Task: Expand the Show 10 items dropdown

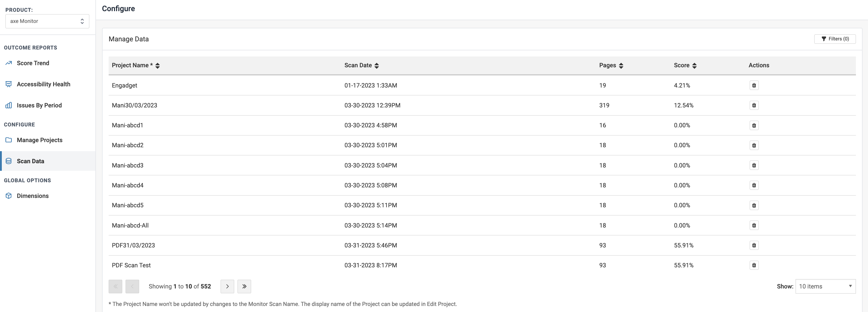Action: (825, 286)
